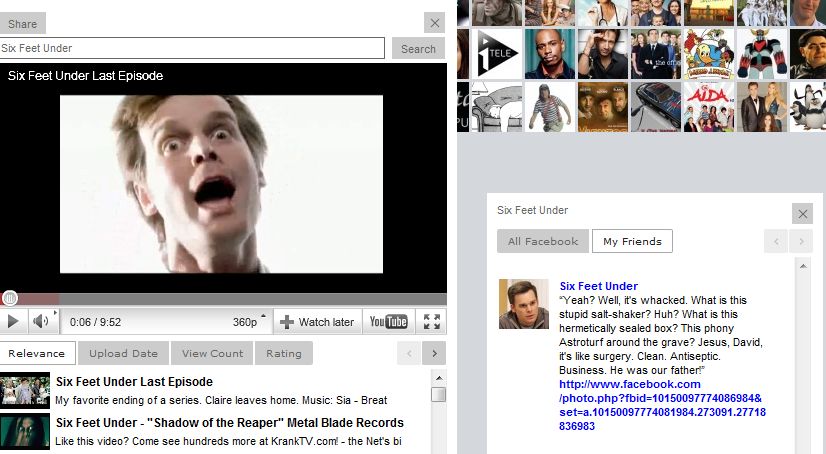Click the Last Episode result thumbnail
This screenshot has width=826, height=454.
pos(25,390)
